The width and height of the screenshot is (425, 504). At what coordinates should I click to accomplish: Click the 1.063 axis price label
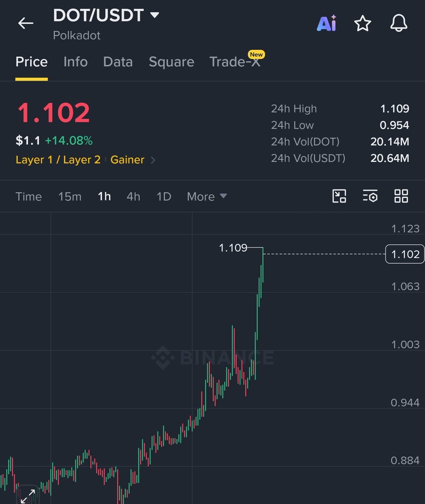(405, 286)
